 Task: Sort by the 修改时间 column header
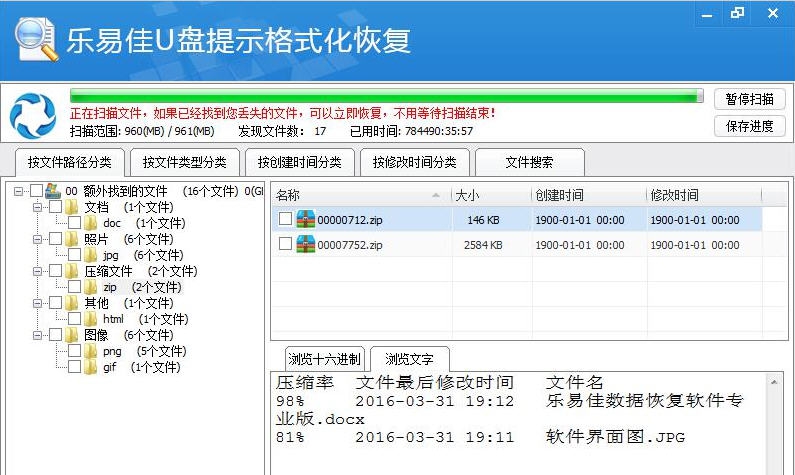click(x=704, y=195)
